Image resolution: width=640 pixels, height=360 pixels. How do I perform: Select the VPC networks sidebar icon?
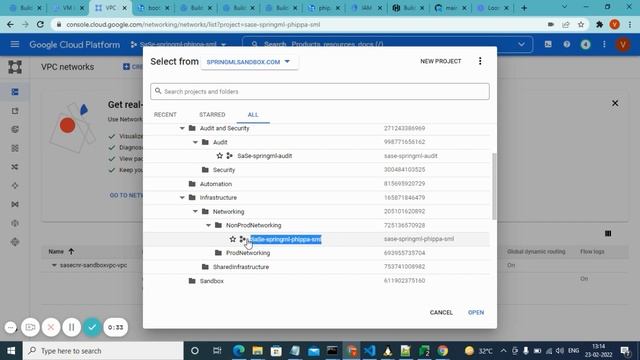(x=15, y=92)
